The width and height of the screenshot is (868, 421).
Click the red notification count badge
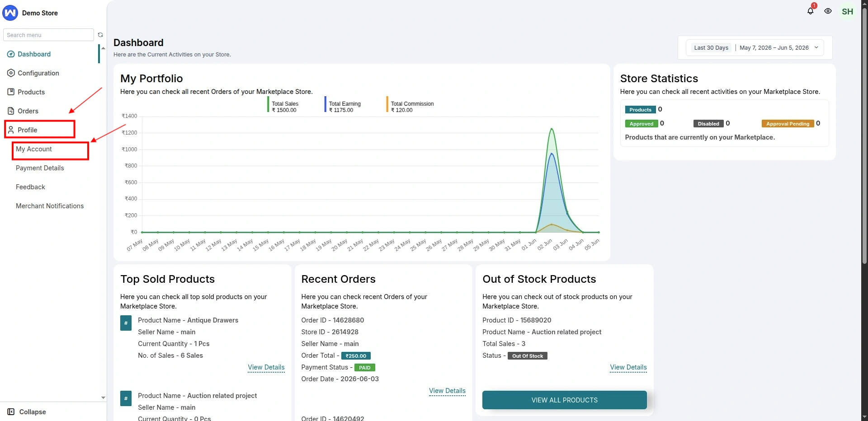(814, 6)
